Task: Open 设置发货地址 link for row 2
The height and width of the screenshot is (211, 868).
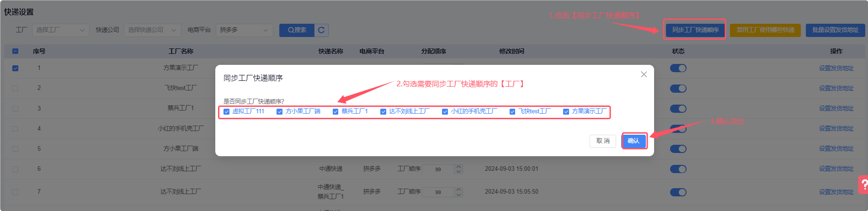Action: click(836, 88)
